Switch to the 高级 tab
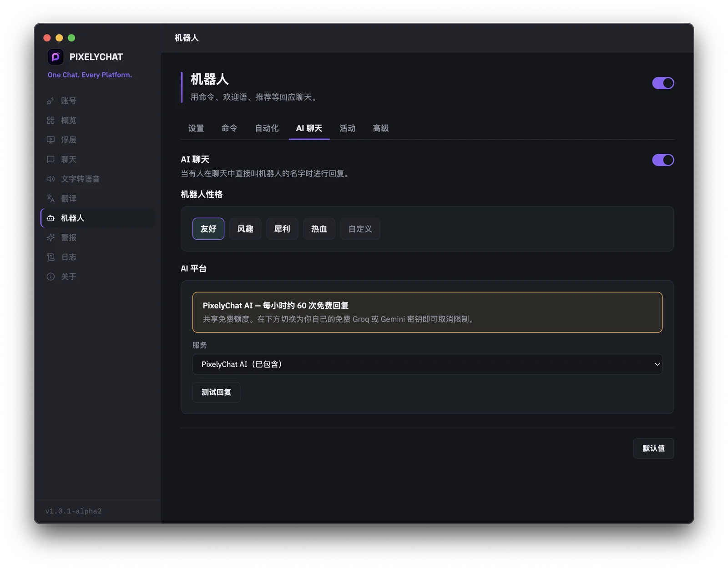 (381, 128)
